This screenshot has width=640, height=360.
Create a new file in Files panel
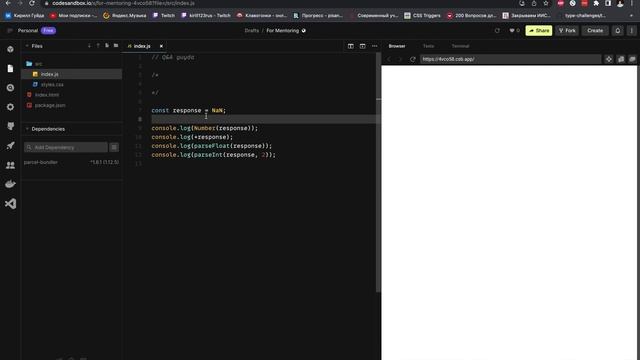point(107,46)
